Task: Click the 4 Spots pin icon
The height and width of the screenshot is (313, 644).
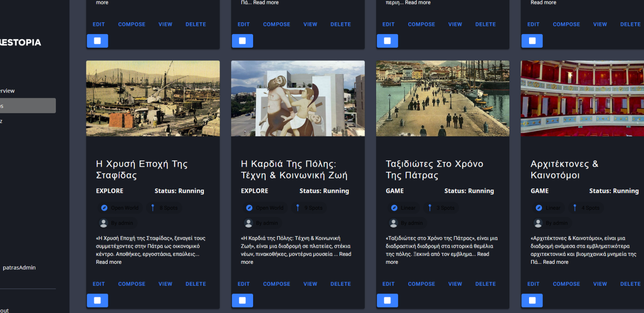Action: 575,208
